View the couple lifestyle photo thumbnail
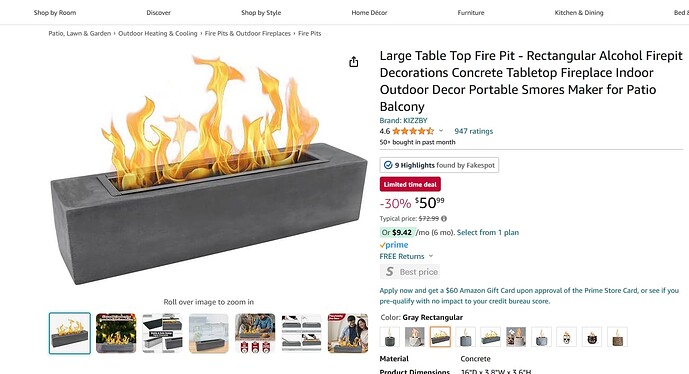Screen dimensions: 689x374 click(x=348, y=333)
